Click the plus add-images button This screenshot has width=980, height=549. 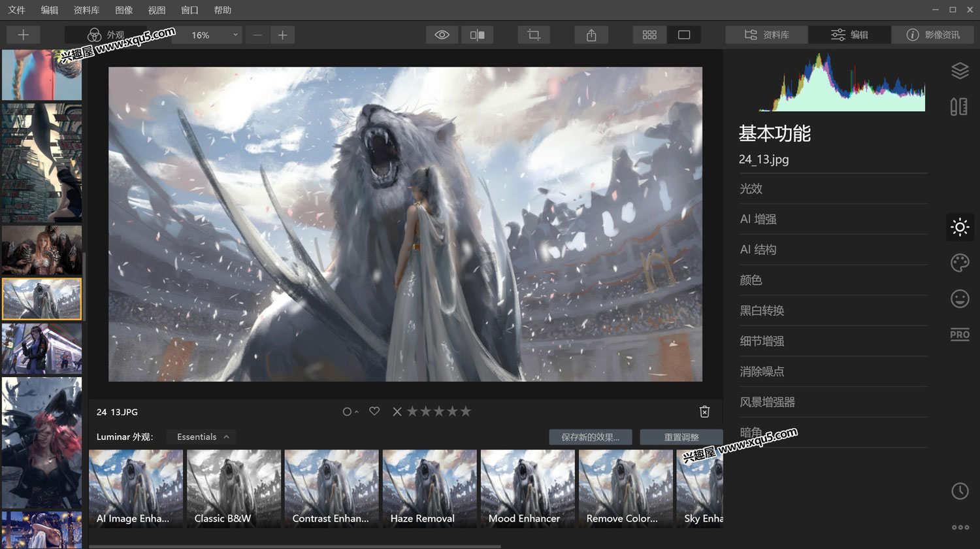[23, 35]
